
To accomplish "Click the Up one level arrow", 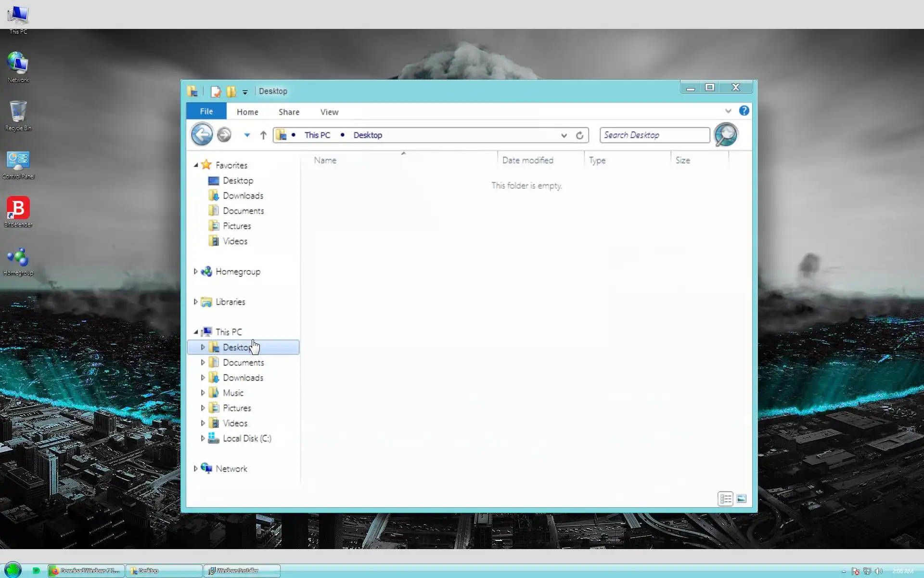I will click(263, 135).
